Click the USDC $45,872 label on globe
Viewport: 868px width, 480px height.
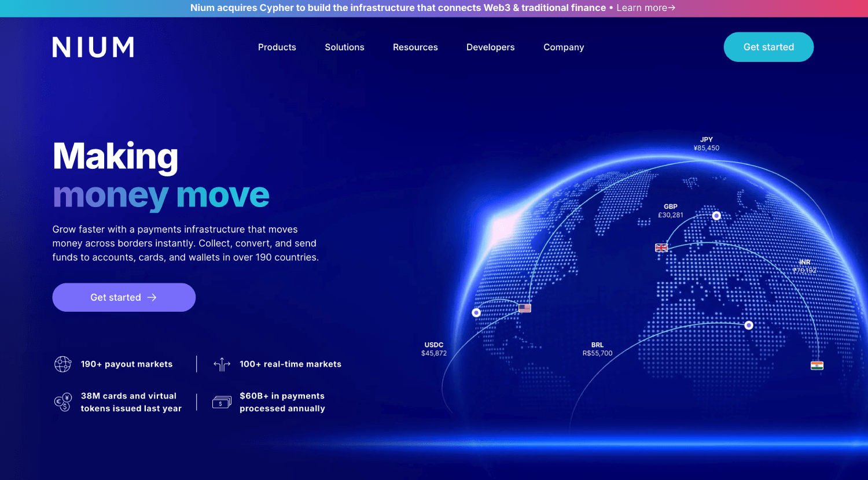click(434, 349)
